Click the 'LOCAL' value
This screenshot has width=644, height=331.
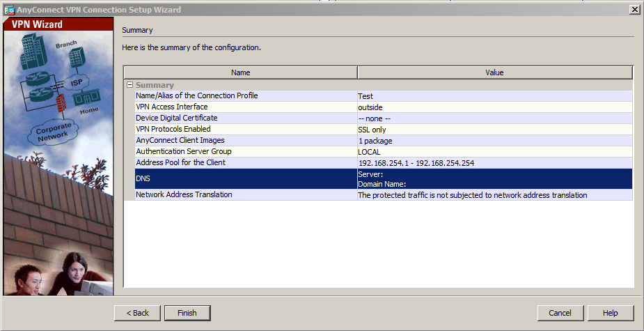click(369, 152)
